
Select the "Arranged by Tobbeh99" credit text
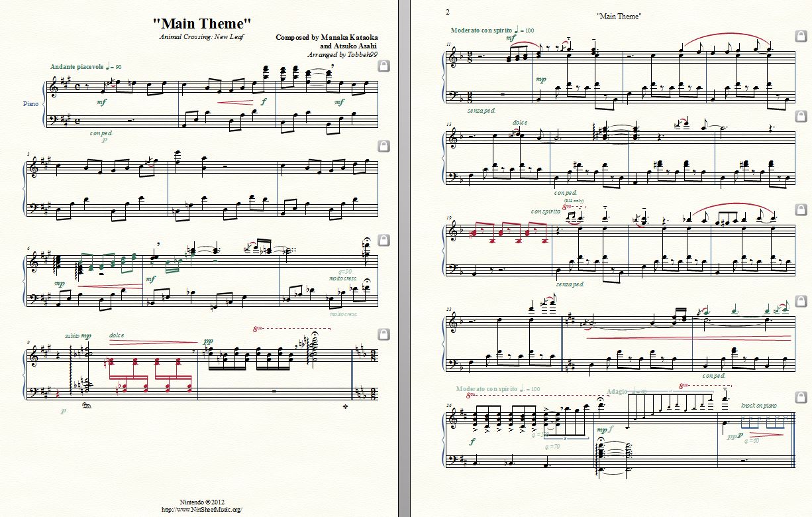pos(342,56)
